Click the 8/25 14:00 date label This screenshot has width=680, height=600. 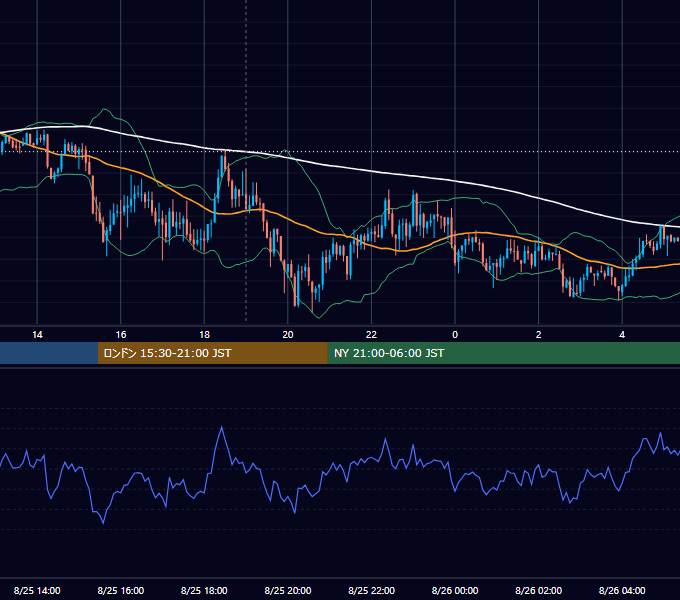coord(37,590)
